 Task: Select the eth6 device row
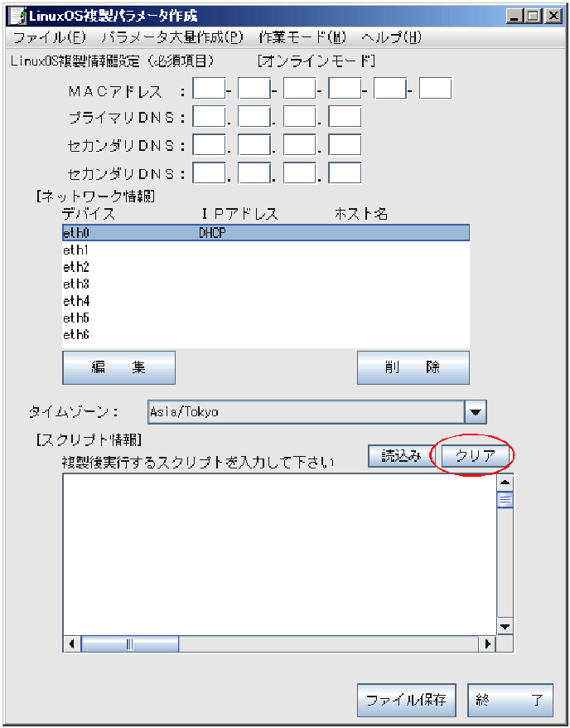pos(266,334)
